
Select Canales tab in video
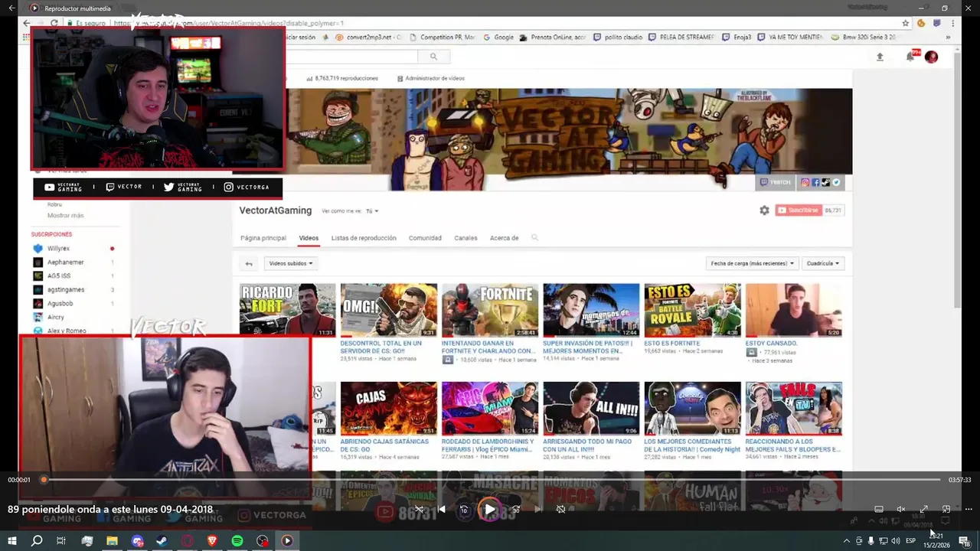[x=465, y=238]
